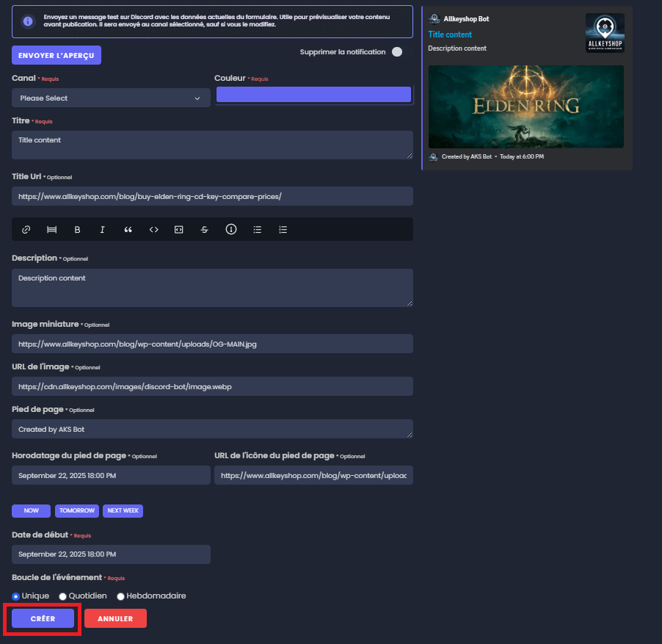Apply strikethrough formatting icon

tap(204, 229)
